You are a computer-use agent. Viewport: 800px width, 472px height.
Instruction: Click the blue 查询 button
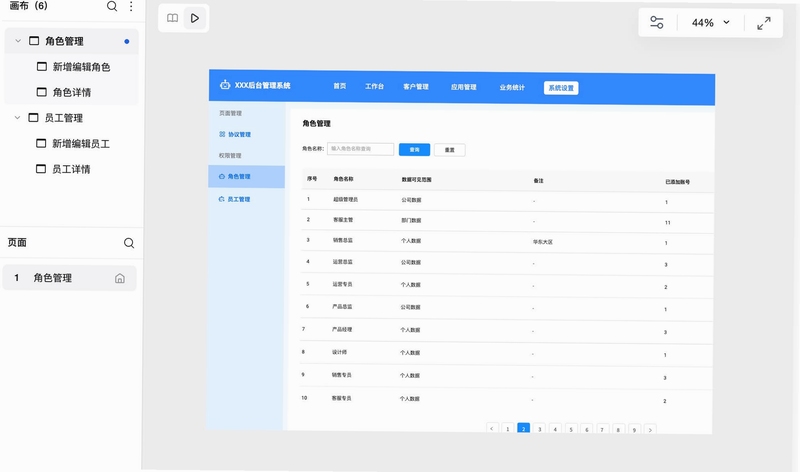pyautogui.click(x=414, y=150)
